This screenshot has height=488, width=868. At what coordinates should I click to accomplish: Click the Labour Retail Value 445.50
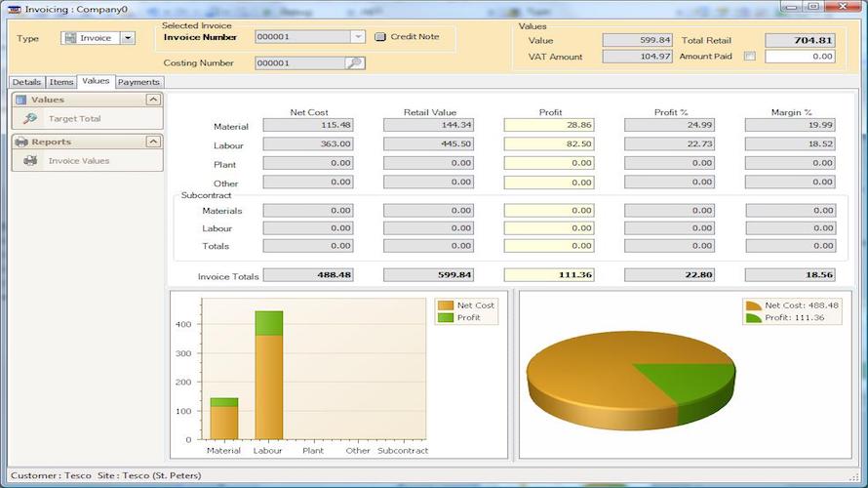(x=428, y=144)
